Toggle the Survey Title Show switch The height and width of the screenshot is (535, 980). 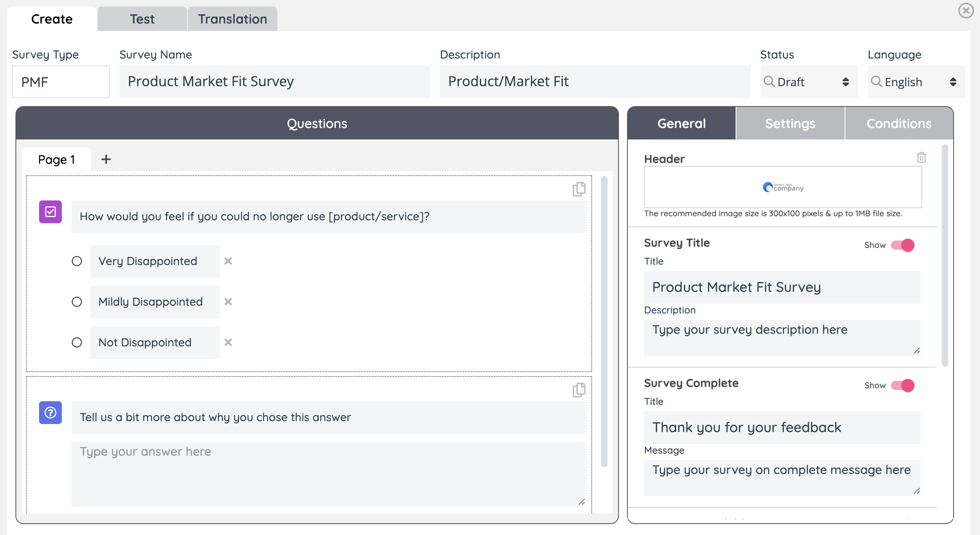click(x=903, y=245)
